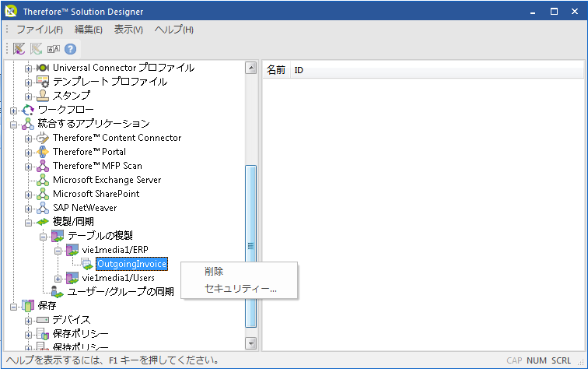Click the Microsoft SharePoint icon
This screenshot has height=369, width=588.
43,194
